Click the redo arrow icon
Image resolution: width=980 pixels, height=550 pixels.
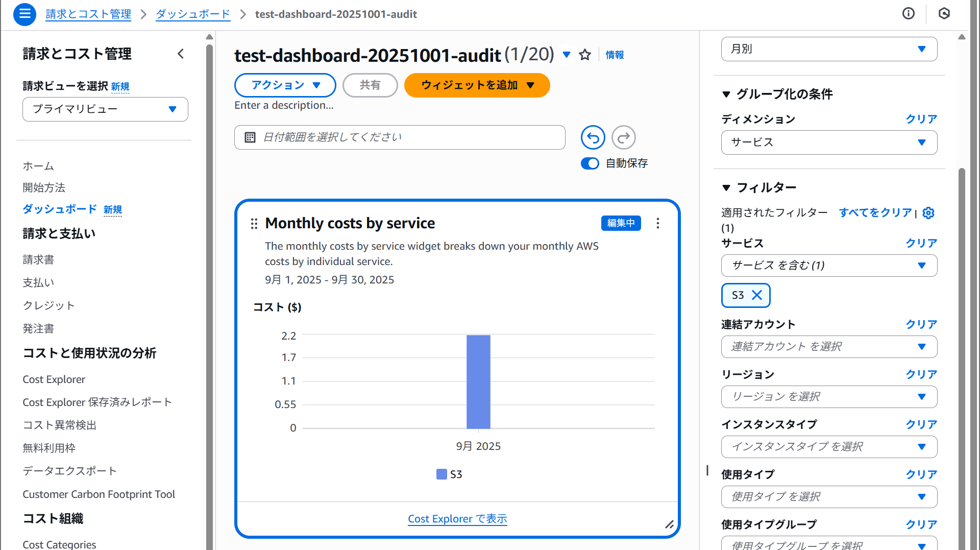[623, 137]
